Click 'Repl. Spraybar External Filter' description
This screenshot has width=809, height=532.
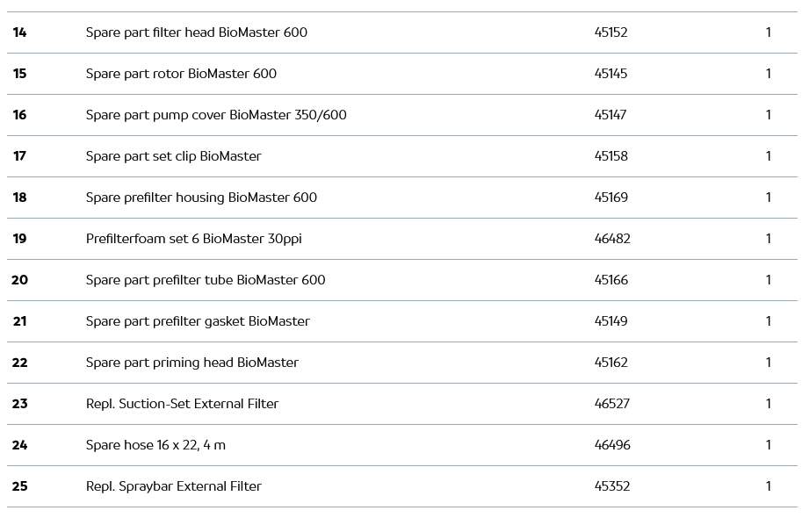point(173,486)
